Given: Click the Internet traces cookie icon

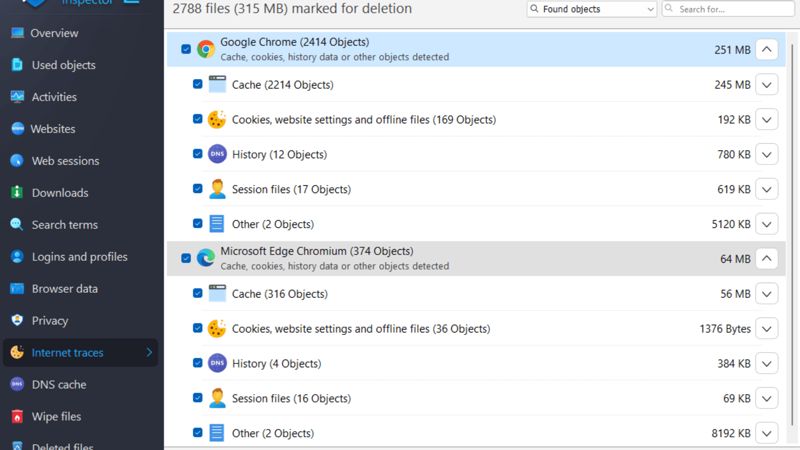Looking at the screenshot, I should click(17, 352).
